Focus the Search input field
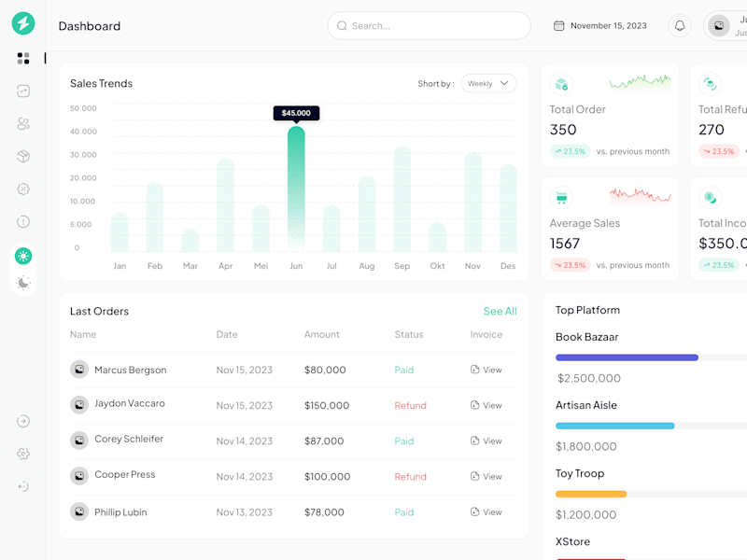 point(429,26)
